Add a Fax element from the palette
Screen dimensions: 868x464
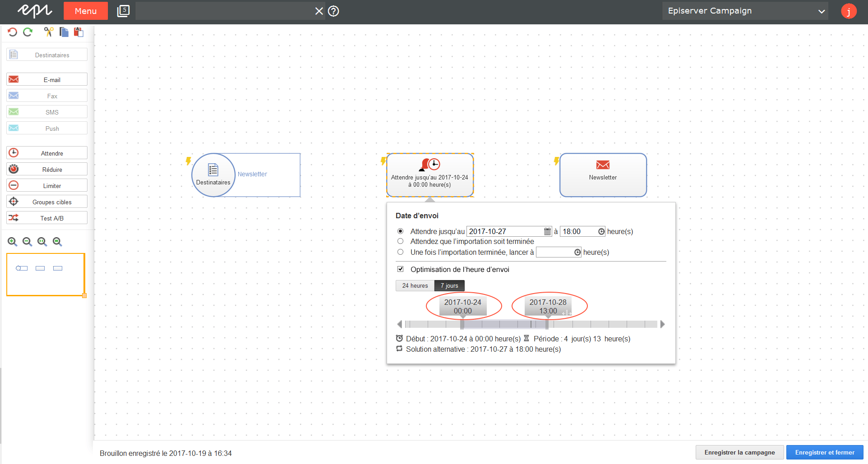tap(47, 96)
